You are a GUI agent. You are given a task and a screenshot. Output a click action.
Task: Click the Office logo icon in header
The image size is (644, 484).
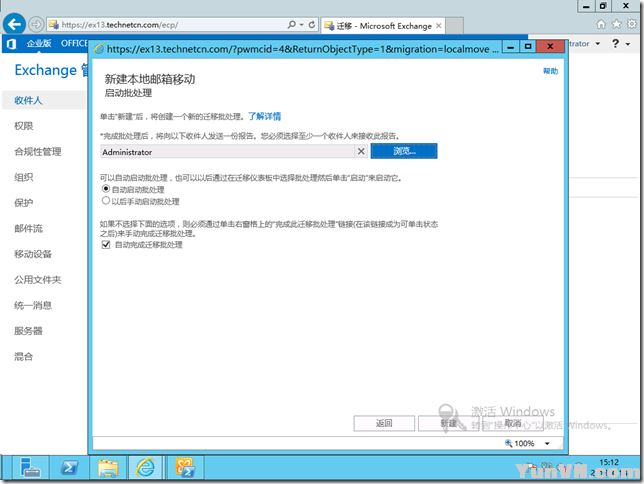click(x=12, y=44)
